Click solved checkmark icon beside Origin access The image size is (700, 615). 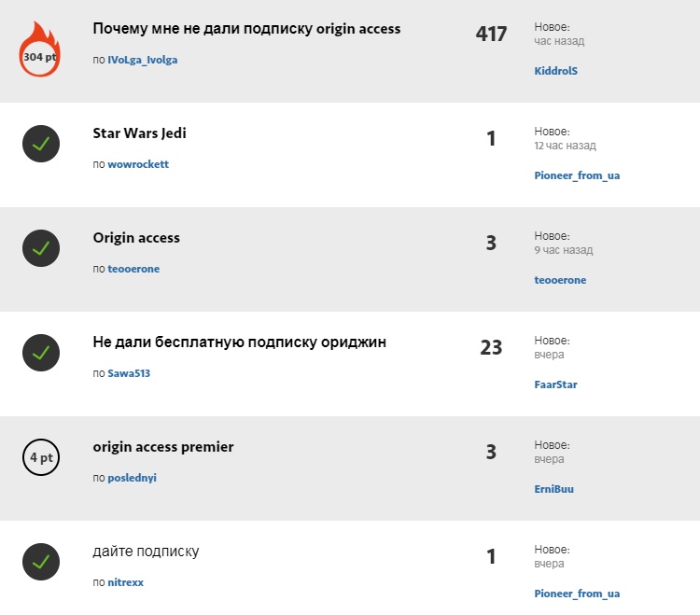pos(41,249)
